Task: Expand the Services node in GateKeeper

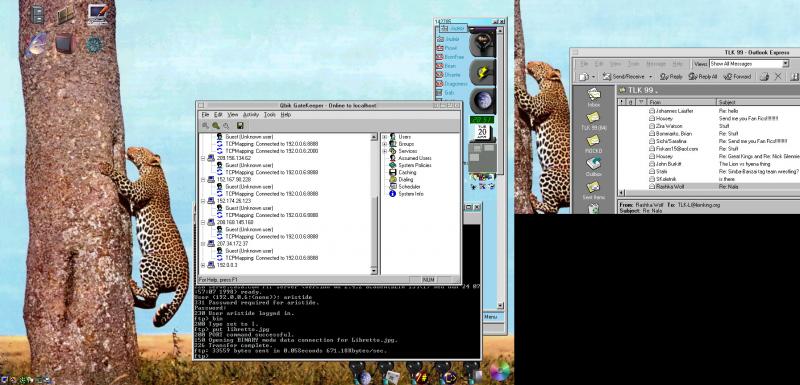Action: (x=385, y=151)
